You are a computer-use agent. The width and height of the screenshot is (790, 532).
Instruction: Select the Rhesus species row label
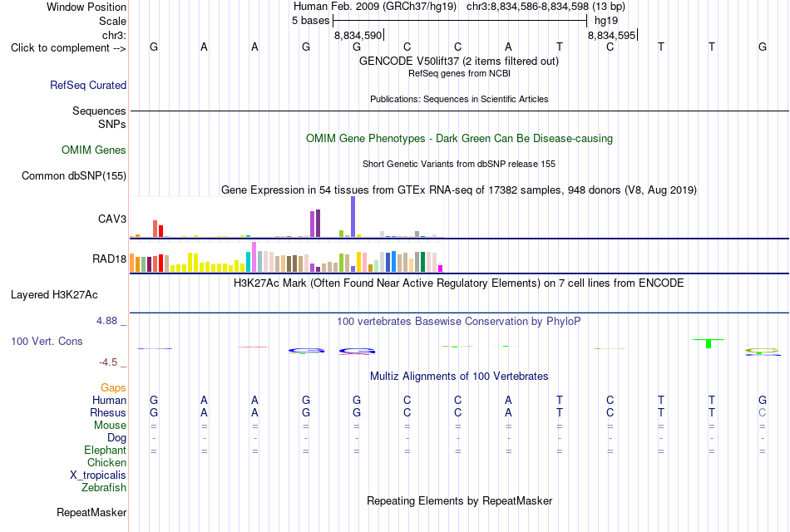[108, 412]
